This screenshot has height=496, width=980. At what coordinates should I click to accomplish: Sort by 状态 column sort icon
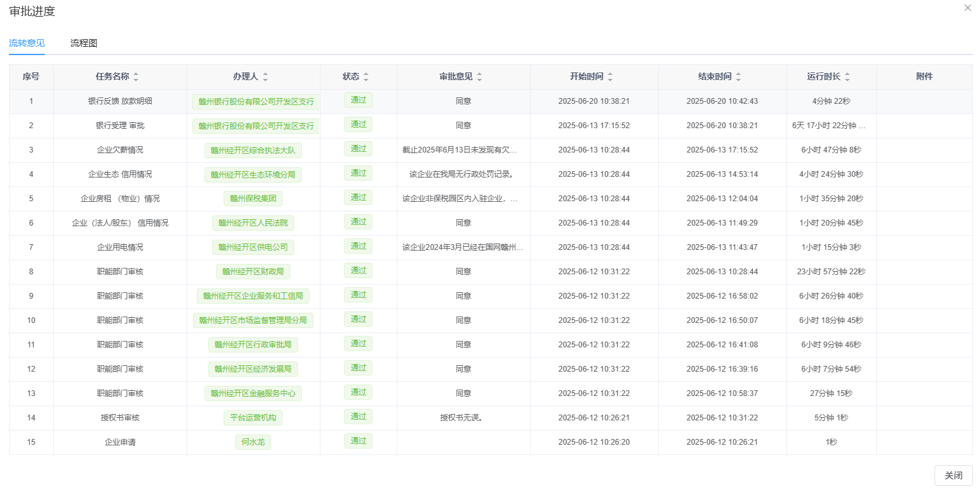point(366,77)
